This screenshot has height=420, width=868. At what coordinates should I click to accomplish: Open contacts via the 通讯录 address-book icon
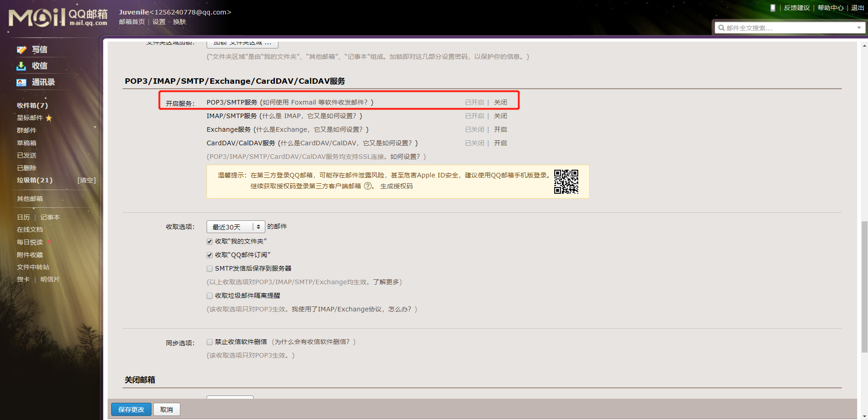[21, 82]
